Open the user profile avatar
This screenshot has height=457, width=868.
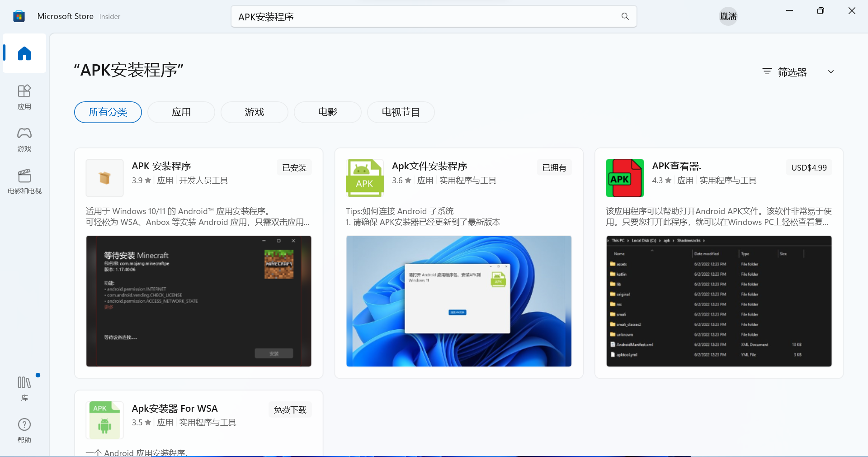click(x=728, y=16)
